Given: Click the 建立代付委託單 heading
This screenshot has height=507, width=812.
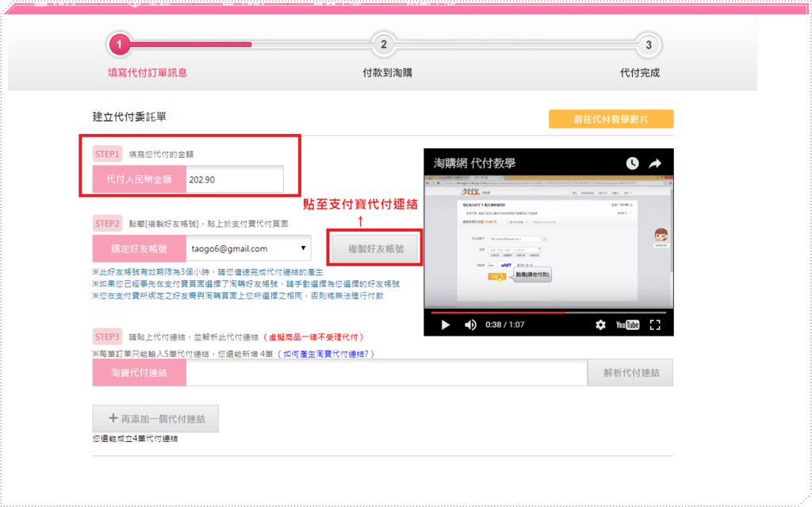Looking at the screenshot, I should pyautogui.click(x=129, y=117).
